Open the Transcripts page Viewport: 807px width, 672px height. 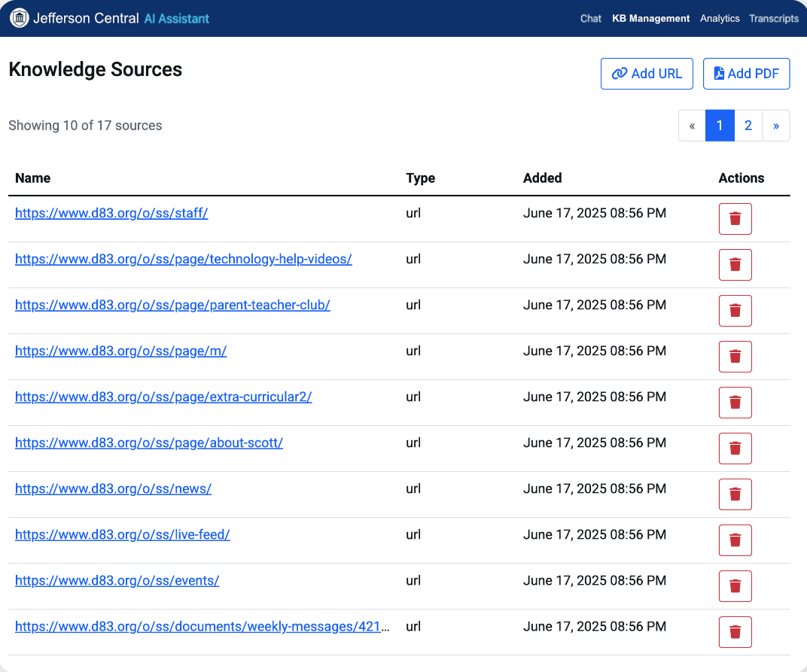(774, 19)
